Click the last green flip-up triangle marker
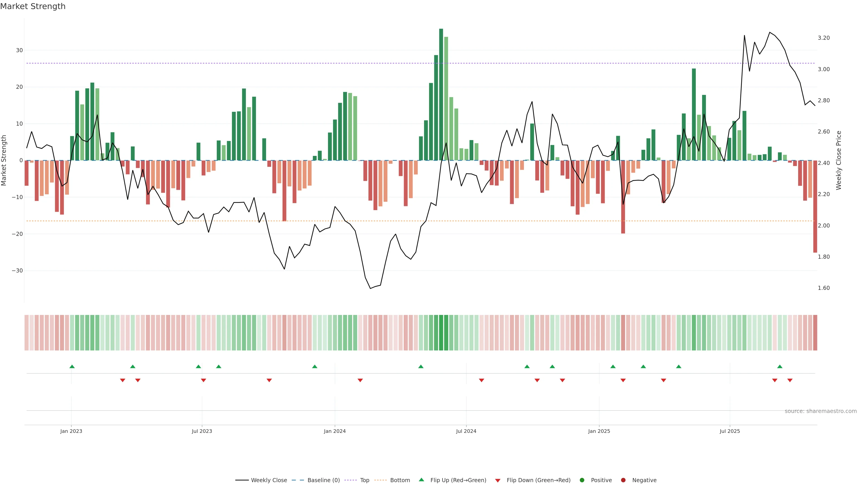This screenshot has height=488, width=868. [x=780, y=366]
